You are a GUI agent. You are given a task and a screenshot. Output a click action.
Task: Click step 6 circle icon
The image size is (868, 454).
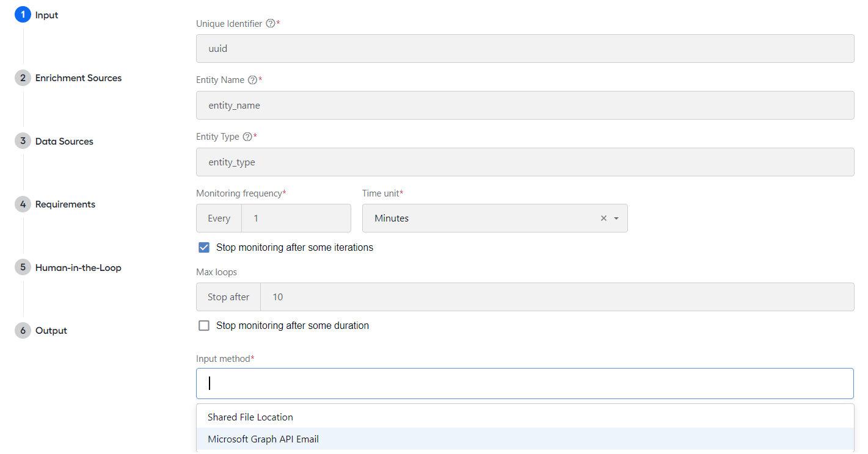(x=23, y=331)
